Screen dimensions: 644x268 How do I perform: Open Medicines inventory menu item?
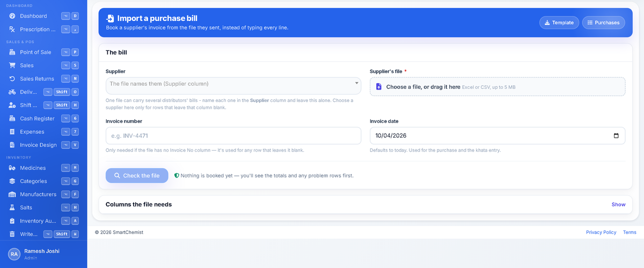point(43,168)
